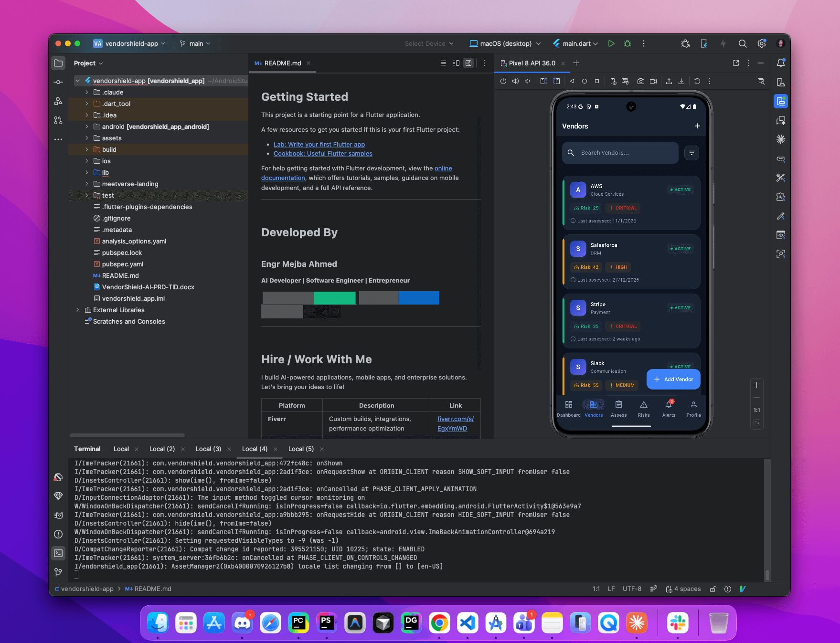The image size is (840, 643).
Task: Select the Pixel 8 API 36.0 tab
Action: 532,63
